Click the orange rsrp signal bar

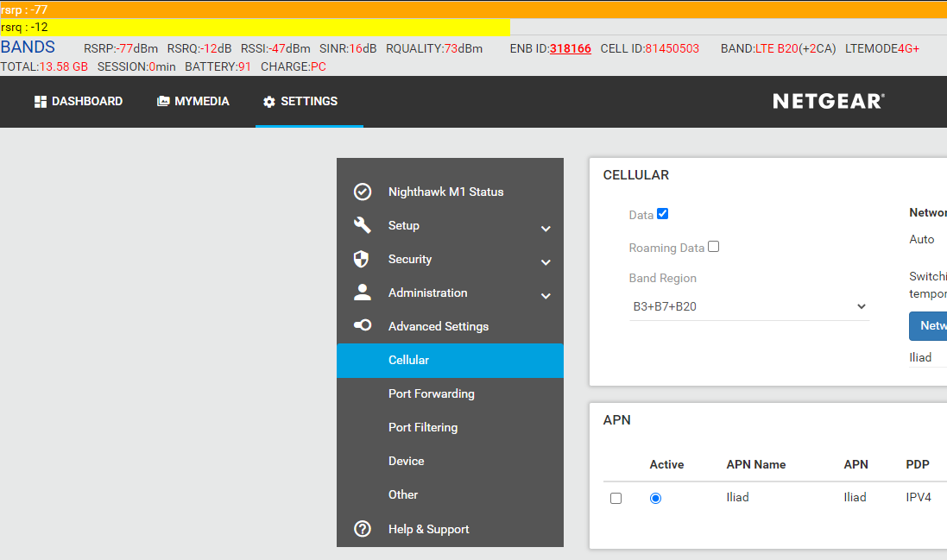point(473,9)
